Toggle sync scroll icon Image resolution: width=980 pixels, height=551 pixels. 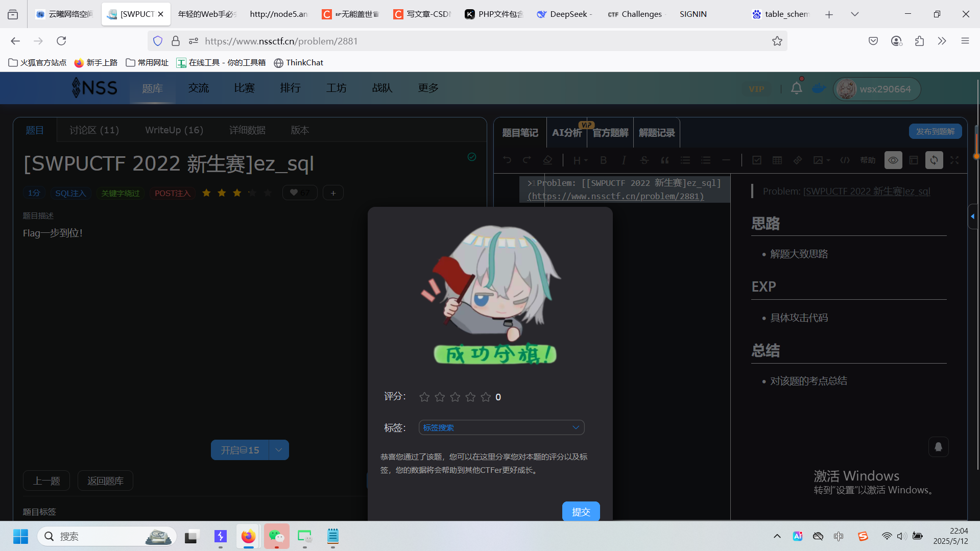click(934, 160)
